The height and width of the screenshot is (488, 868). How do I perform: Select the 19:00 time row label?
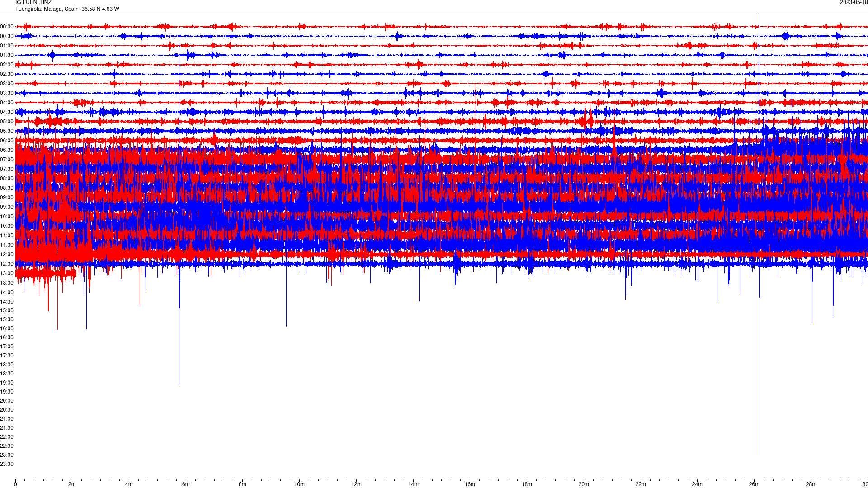7,383
